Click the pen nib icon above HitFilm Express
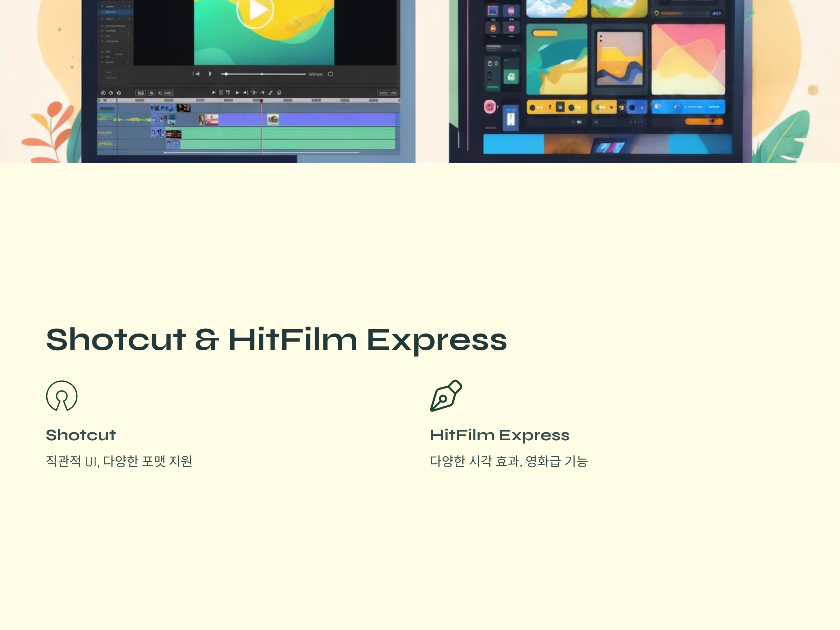Screen dimensions: 840x630 pyautogui.click(x=446, y=396)
